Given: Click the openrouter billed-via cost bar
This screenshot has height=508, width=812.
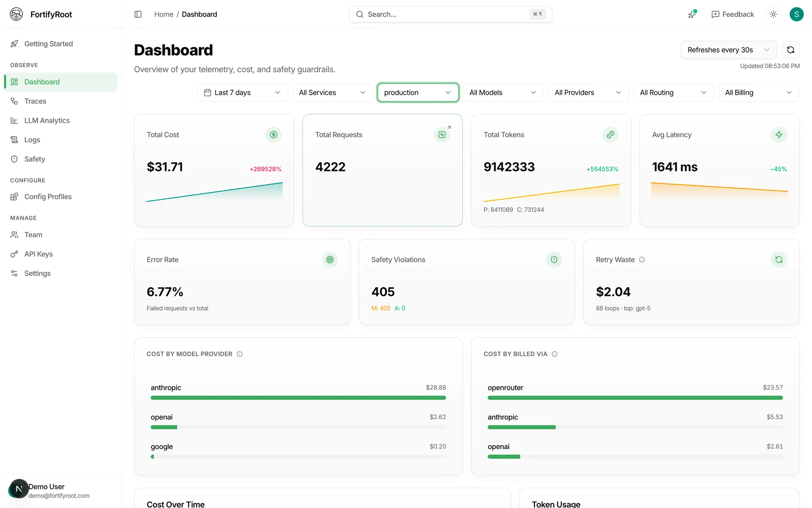Looking at the screenshot, I should [635, 398].
